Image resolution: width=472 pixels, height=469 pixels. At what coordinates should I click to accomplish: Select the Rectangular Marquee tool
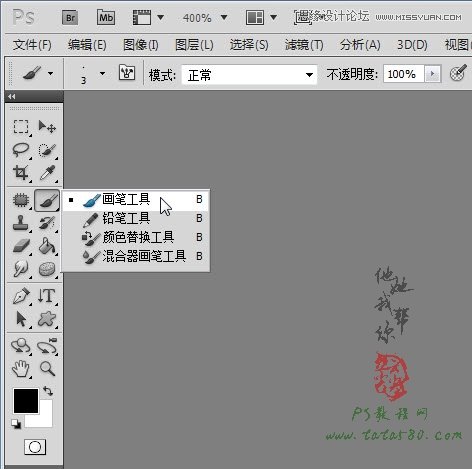click(x=21, y=127)
